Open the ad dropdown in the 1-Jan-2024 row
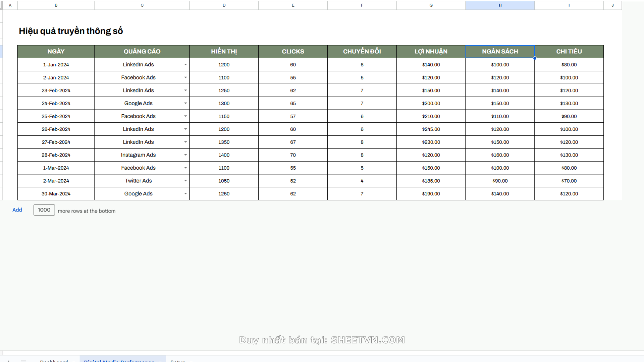Screen dimensions: 644x362 [185, 65]
